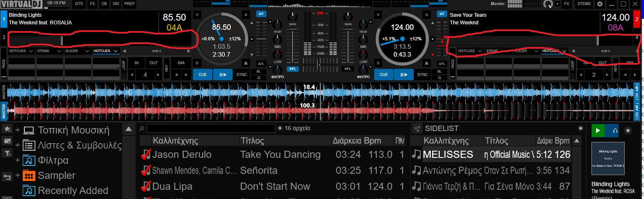Click right deck SYNC button
Viewport: 644px width, 199px height.
coord(422,75)
